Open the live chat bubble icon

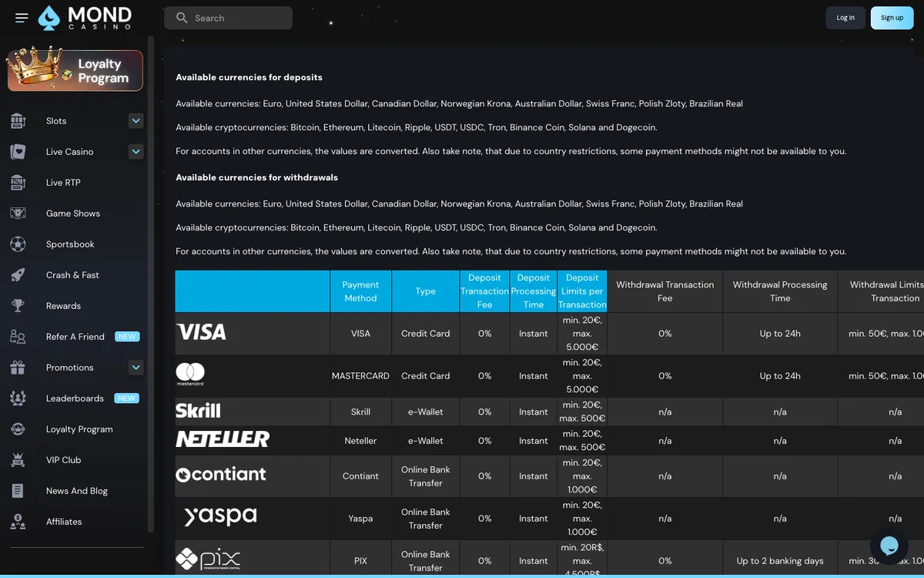coord(889,546)
